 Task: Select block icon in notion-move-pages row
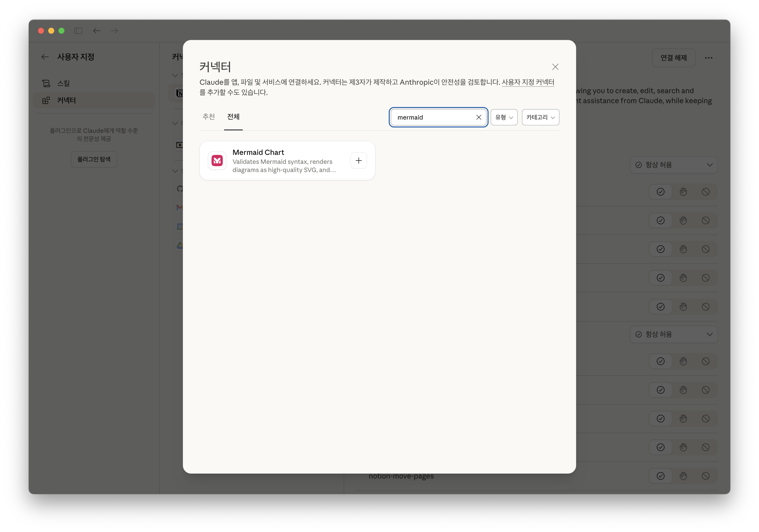[705, 476]
